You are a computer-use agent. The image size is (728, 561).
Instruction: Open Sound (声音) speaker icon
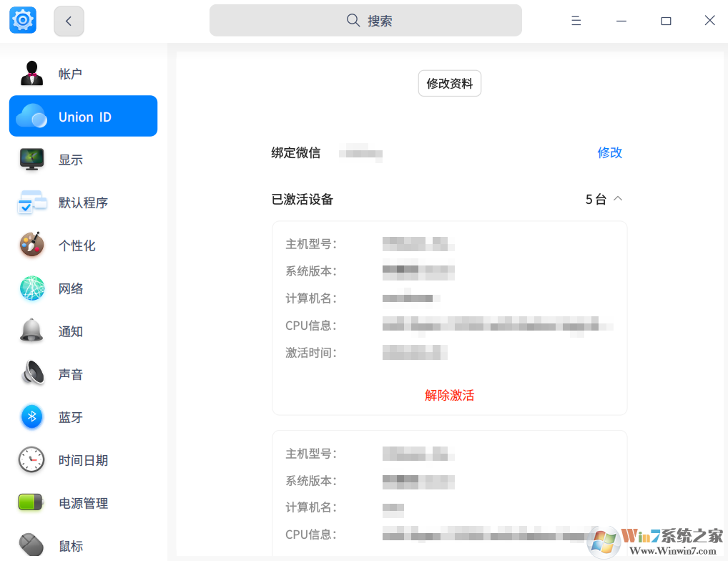31,374
